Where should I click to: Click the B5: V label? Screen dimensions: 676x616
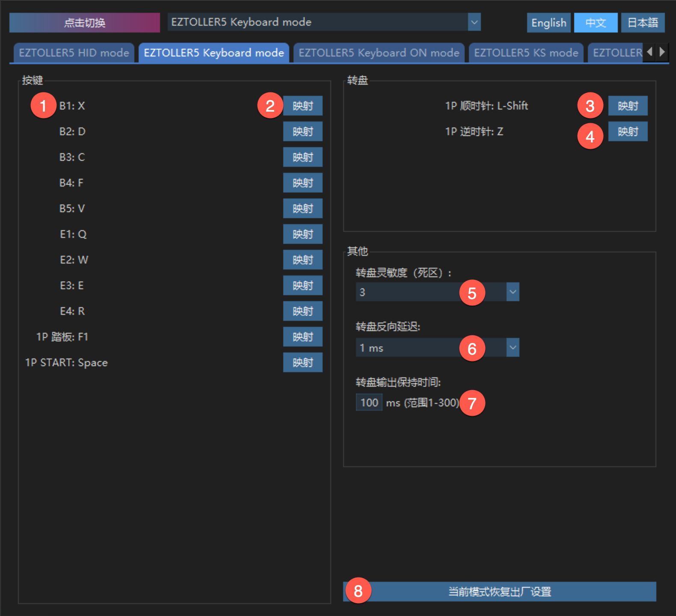tap(72, 208)
